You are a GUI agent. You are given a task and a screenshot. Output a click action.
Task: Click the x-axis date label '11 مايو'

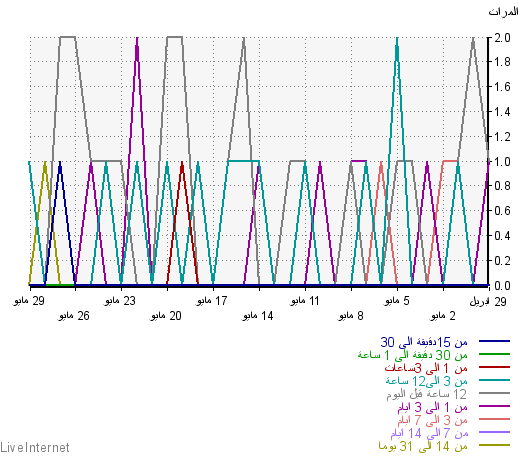click(304, 301)
